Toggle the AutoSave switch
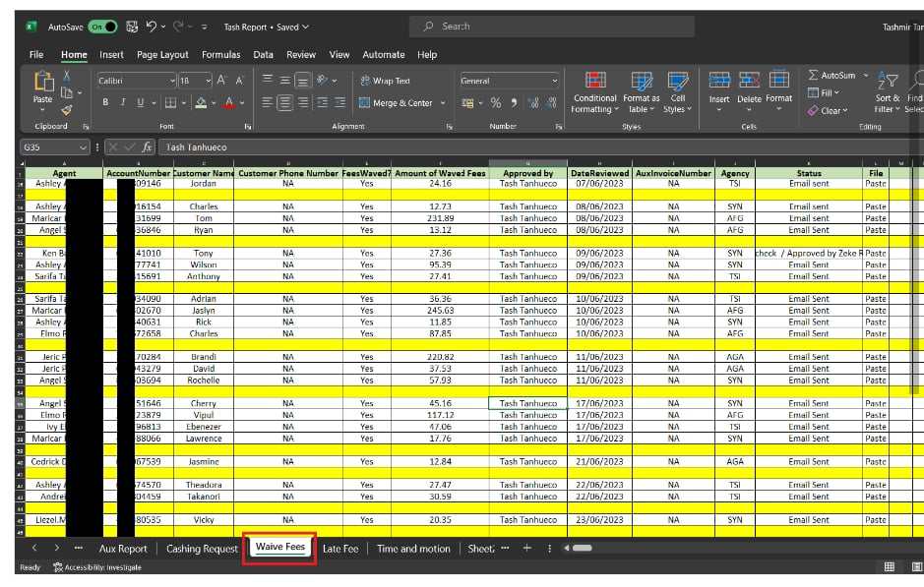The height and width of the screenshot is (587, 924). [102, 27]
